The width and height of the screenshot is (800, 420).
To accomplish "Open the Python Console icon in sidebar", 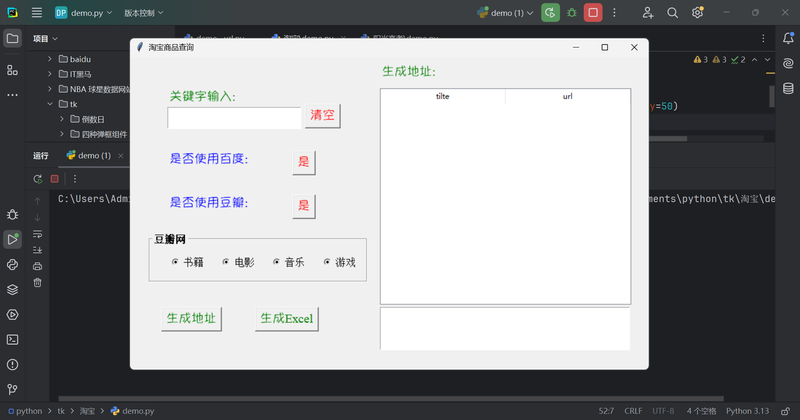I will click(13, 265).
